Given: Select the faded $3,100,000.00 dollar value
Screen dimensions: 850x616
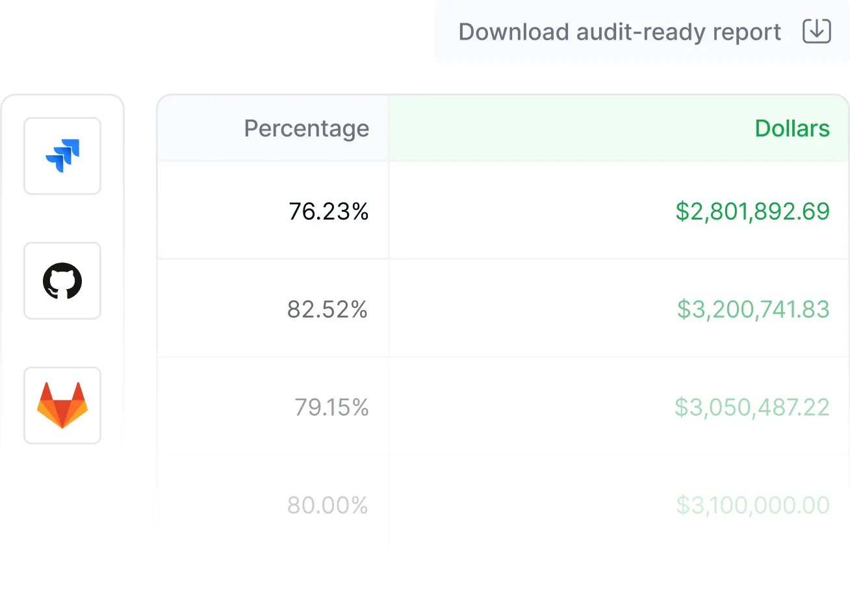Looking at the screenshot, I should click(x=752, y=505).
